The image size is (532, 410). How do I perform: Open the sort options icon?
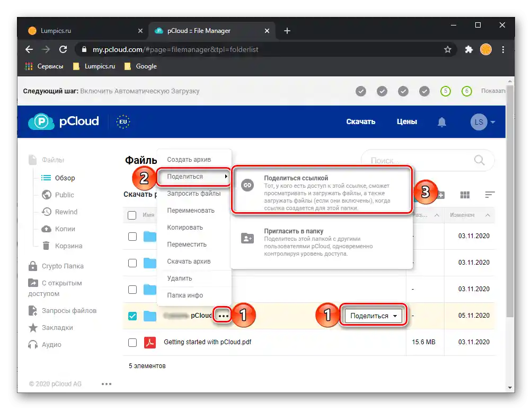pos(490,195)
